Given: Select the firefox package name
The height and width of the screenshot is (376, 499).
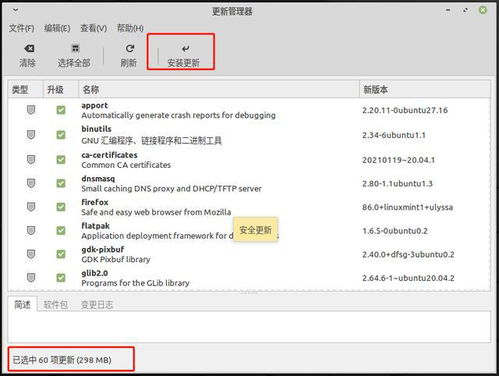Looking at the screenshot, I should click(95, 202).
